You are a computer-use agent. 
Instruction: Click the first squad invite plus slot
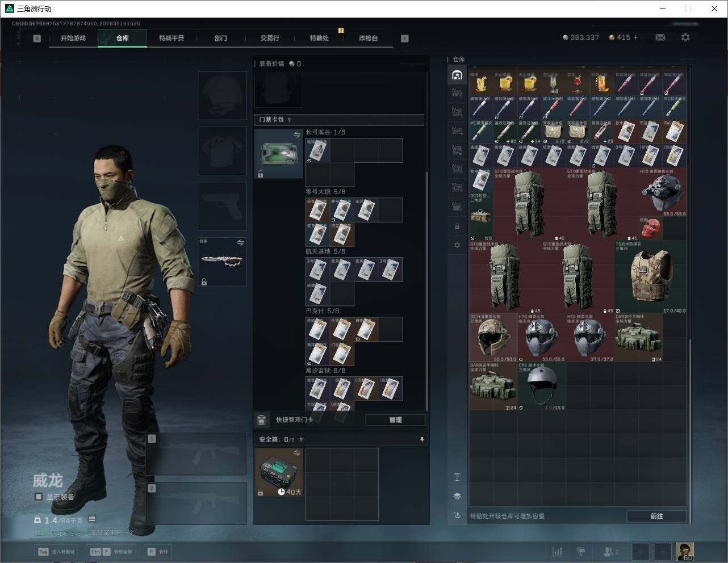tap(641, 552)
